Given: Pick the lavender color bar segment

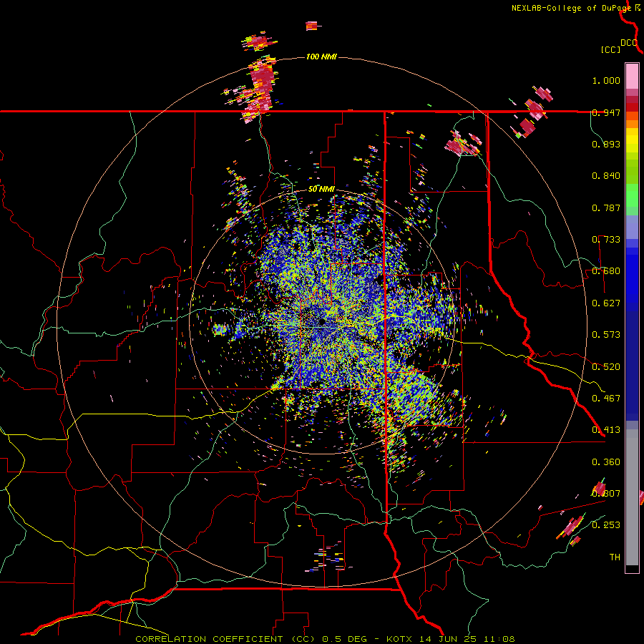Looking at the screenshot, I should tap(632, 227).
